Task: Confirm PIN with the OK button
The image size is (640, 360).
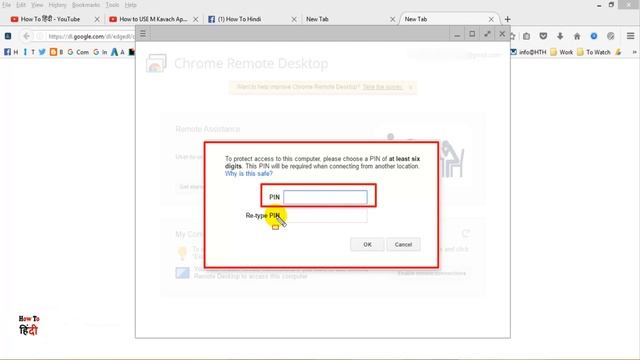Action: pos(367,244)
